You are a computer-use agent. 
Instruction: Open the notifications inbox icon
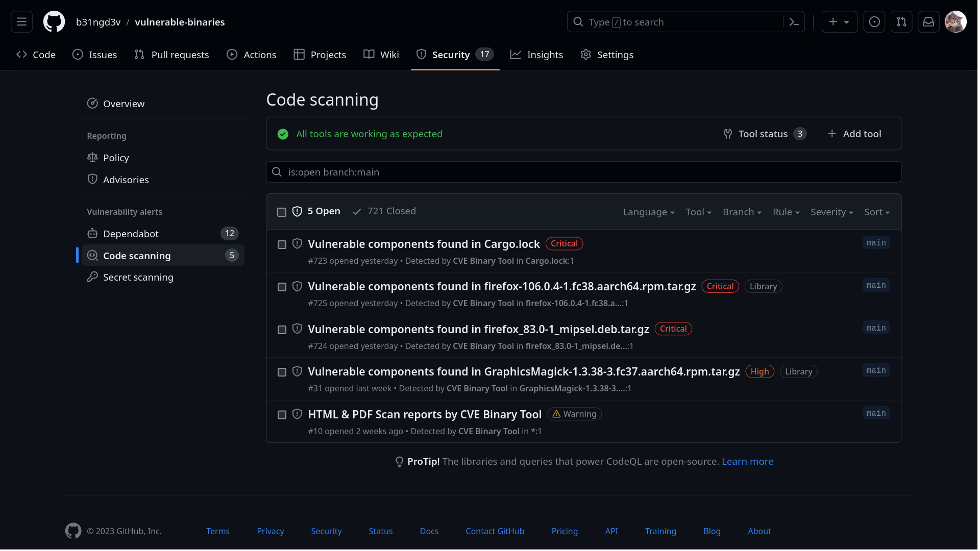[x=928, y=22]
